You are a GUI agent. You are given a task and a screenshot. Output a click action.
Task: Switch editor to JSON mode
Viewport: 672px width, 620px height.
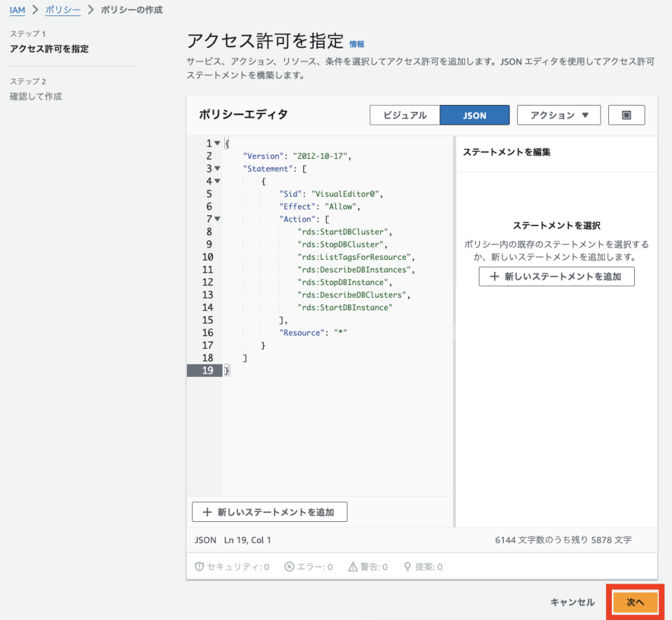(x=475, y=116)
